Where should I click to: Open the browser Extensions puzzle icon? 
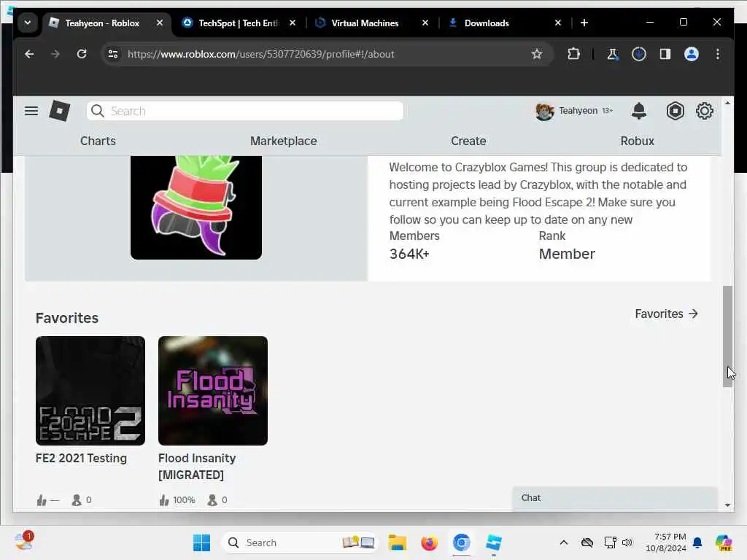(x=573, y=54)
